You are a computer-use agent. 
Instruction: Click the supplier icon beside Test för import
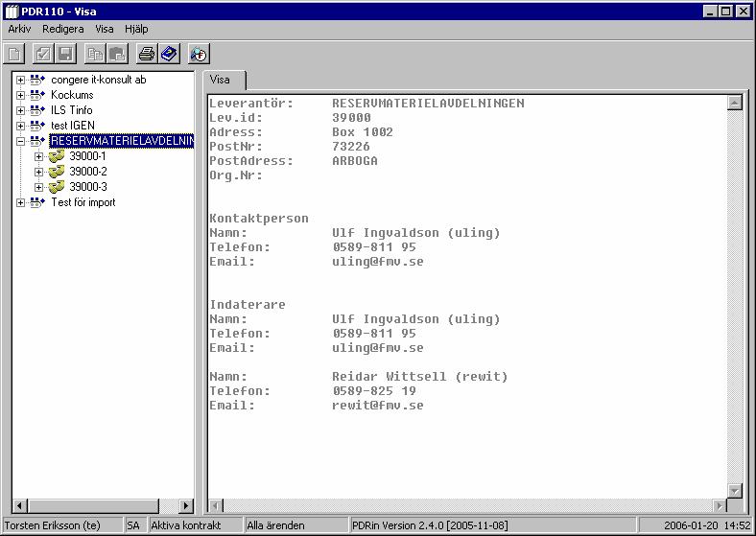37,202
